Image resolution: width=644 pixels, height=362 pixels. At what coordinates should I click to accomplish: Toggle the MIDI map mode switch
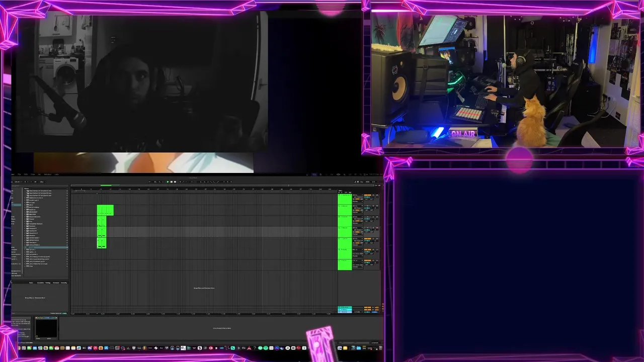click(367, 182)
